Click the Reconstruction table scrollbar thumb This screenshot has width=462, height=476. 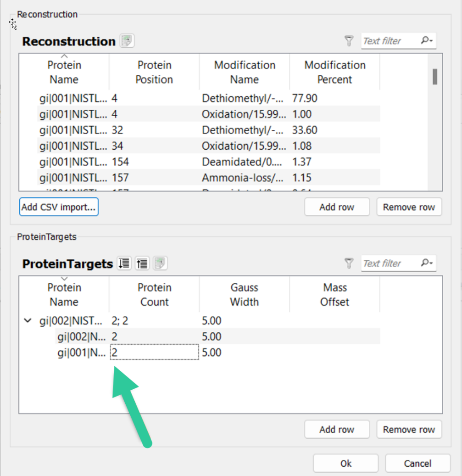pyautogui.click(x=435, y=77)
